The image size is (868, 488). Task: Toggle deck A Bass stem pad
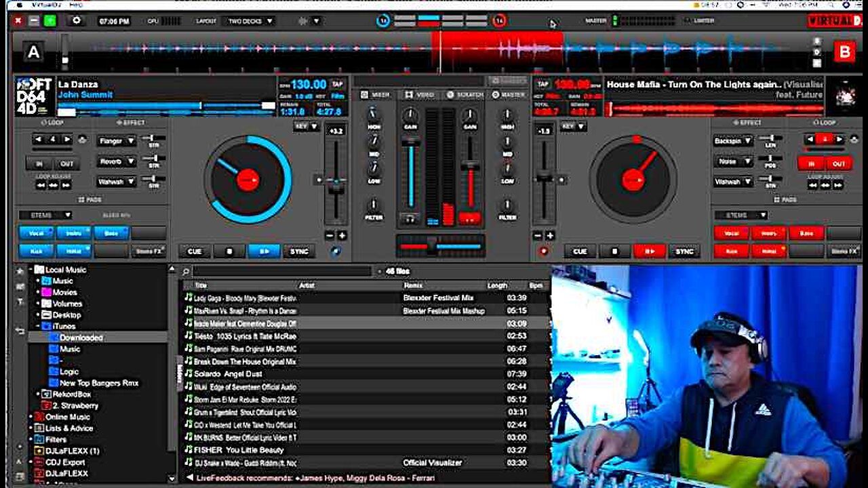[x=111, y=233]
